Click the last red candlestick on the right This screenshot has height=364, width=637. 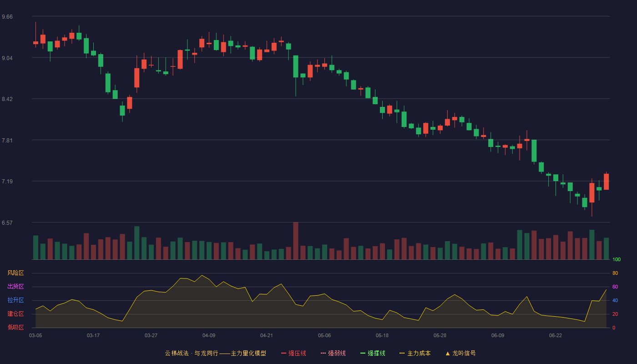tap(606, 182)
